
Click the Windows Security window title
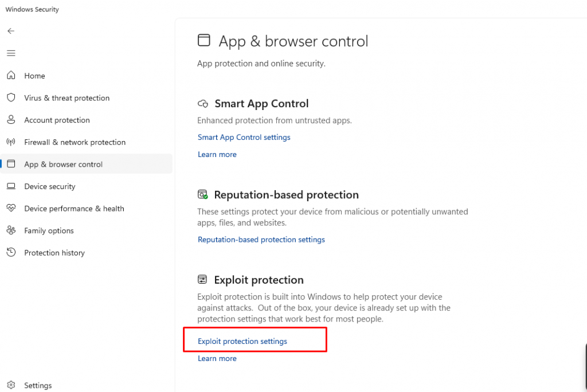point(32,9)
